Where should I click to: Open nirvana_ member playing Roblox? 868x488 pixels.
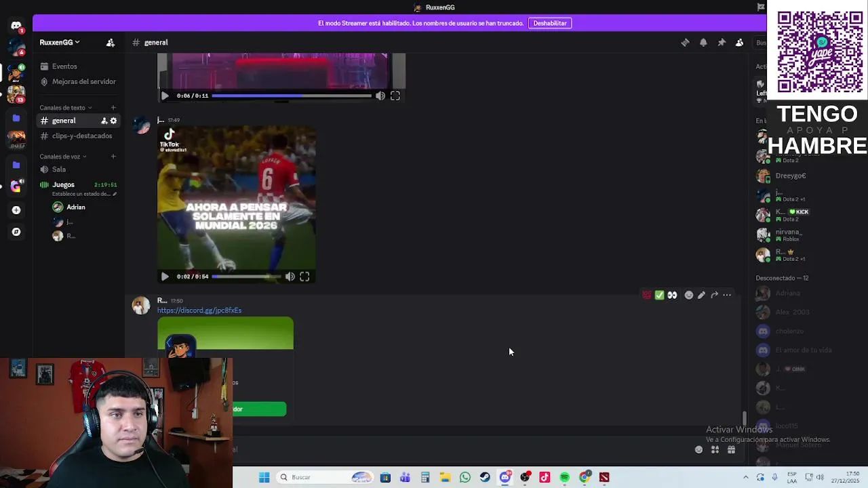pos(788,235)
